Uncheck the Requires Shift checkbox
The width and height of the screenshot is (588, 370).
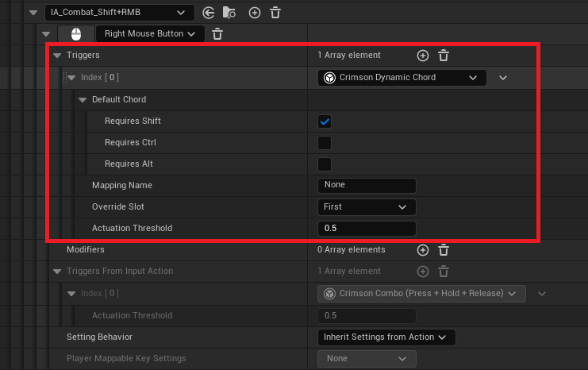point(325,121)
